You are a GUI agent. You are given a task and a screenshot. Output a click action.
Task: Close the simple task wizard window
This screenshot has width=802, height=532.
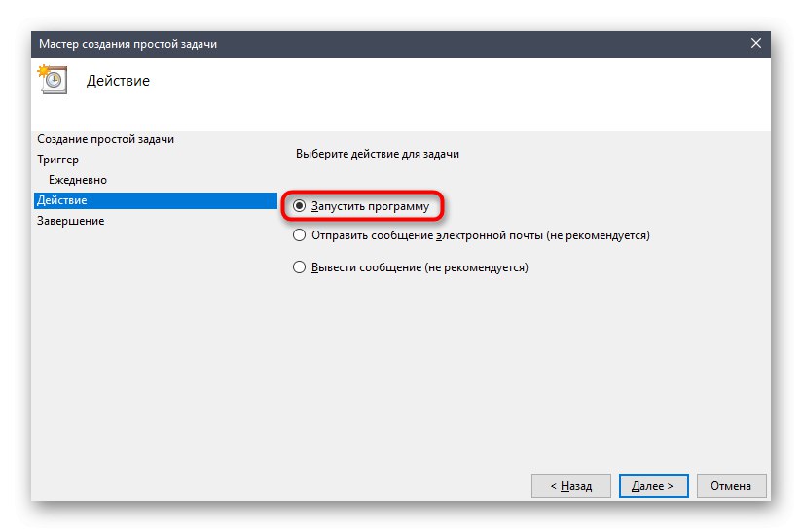pos(756,43)
